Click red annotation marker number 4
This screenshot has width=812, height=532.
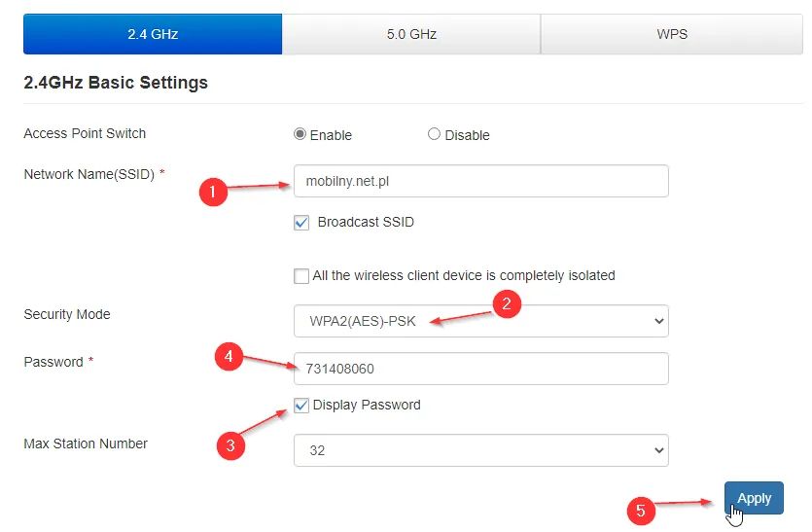pyautogui.click(x=228, y=357)
